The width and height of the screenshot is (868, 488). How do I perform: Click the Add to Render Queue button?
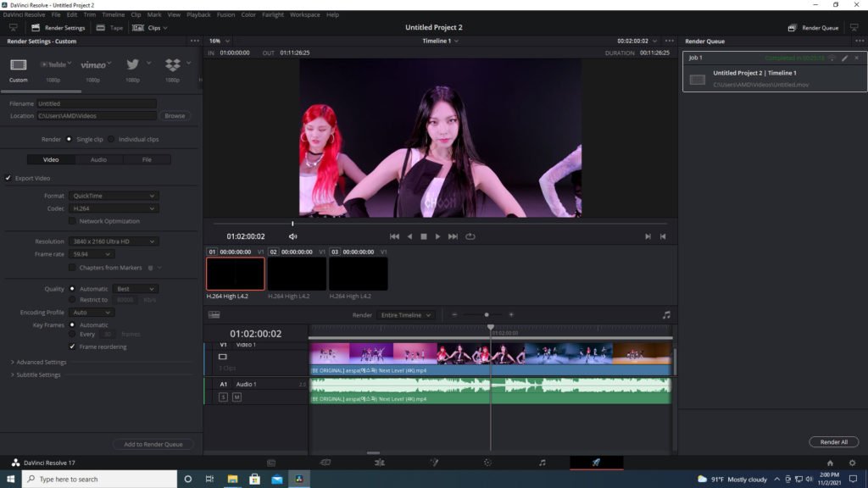click(x=153, y=444)
